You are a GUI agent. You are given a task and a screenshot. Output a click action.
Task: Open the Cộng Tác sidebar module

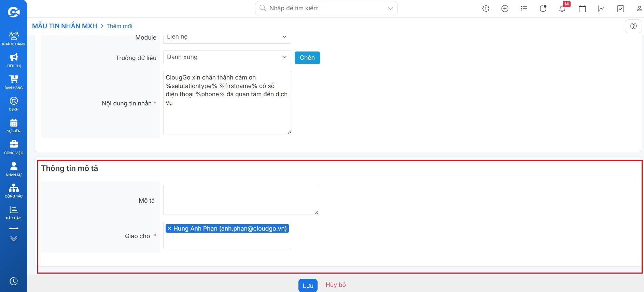pos(14,191)
